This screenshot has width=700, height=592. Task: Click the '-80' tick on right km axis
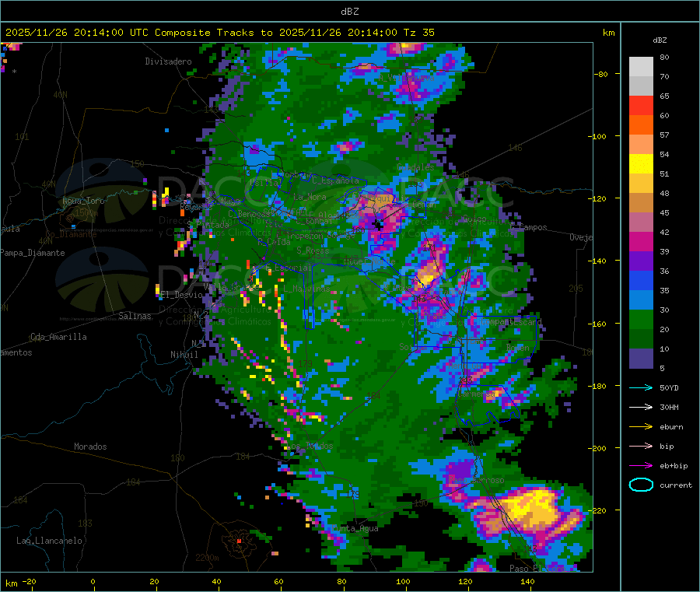[x=601, y=74]
